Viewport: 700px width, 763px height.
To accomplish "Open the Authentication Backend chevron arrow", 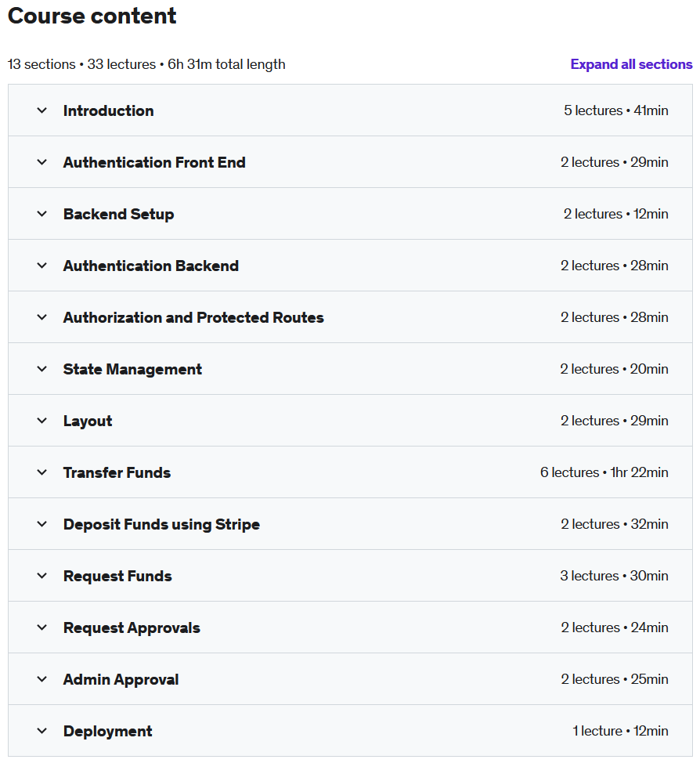I will (42, 266).
